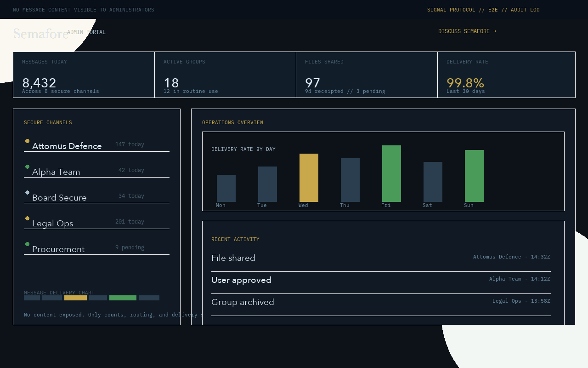Image resolution: width=588 pixels, height=368 pixels.
Task: Open the AUDIT LOG
Action: coord(525,9)
